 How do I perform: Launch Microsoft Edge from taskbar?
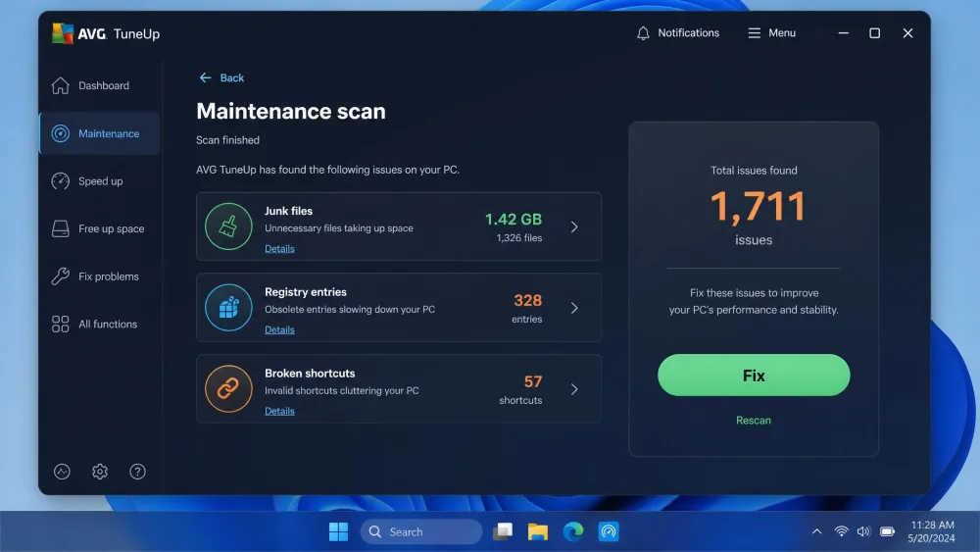tap(573, 532)
